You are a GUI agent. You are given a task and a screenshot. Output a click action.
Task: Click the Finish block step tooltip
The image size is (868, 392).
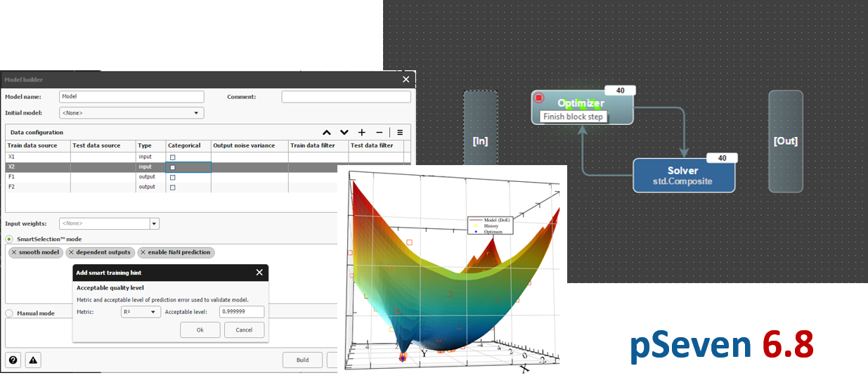573,117
